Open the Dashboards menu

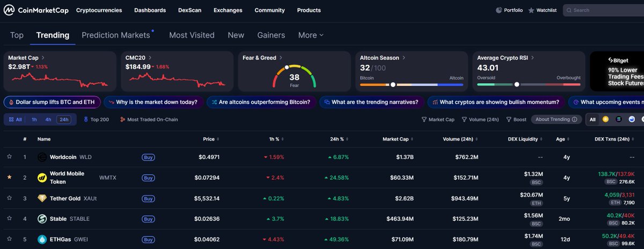pyautogui.click(x=150, y=10)
